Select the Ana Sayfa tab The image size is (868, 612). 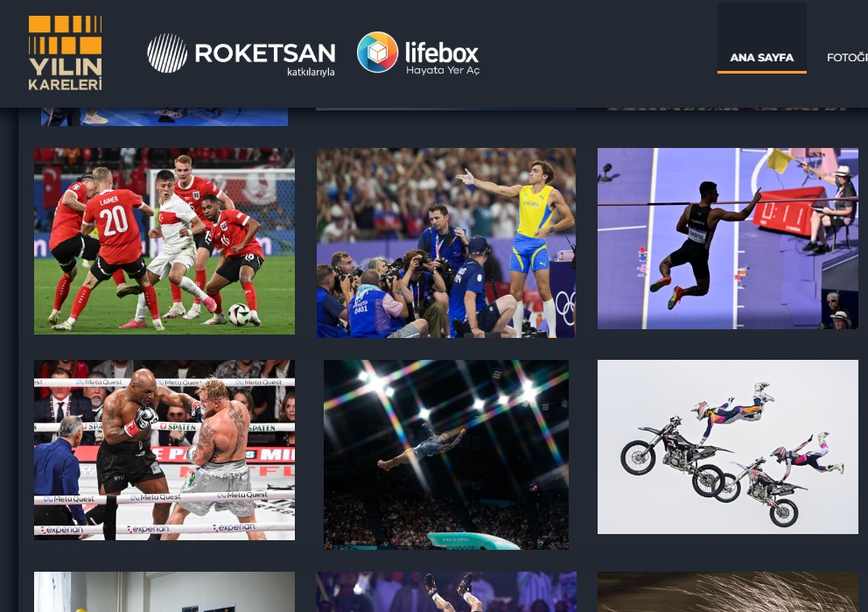coord(762,57)
